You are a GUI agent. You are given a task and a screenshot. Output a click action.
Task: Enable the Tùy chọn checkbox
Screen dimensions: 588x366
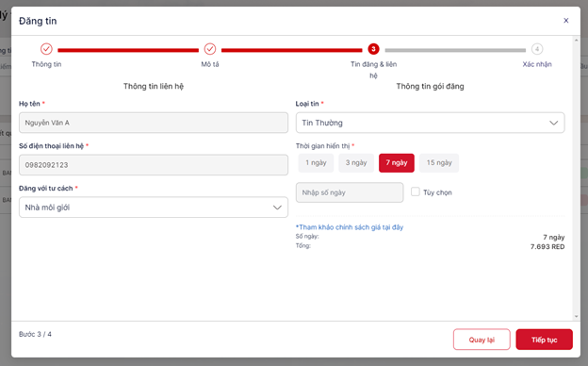point(416,191)
